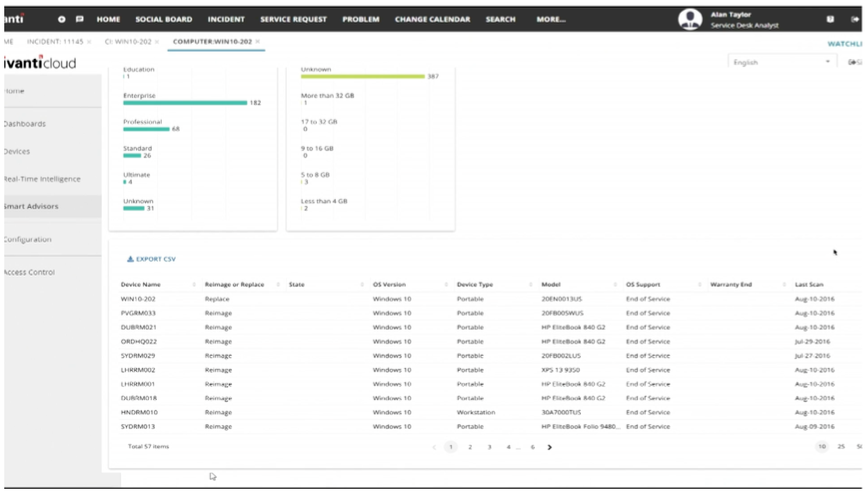Open Real-Time Intelligence in the sidebar

[x=42, y=179]
